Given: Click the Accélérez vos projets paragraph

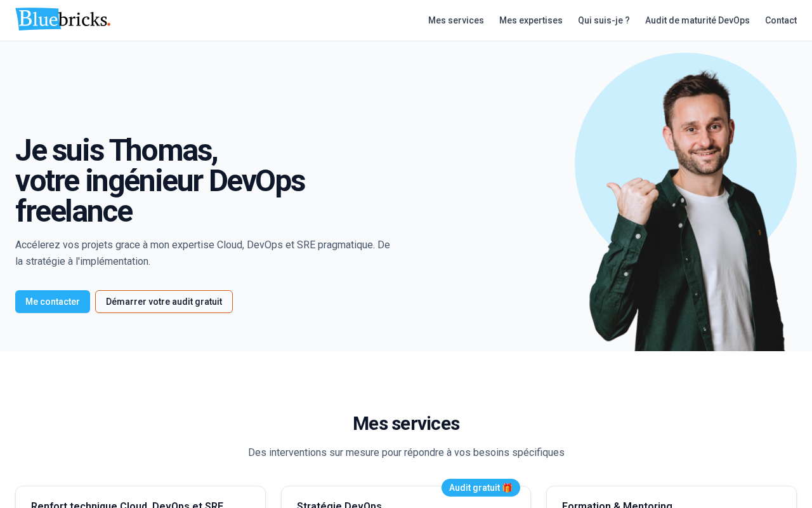Looking at the screenshot, I should point(203,253).
